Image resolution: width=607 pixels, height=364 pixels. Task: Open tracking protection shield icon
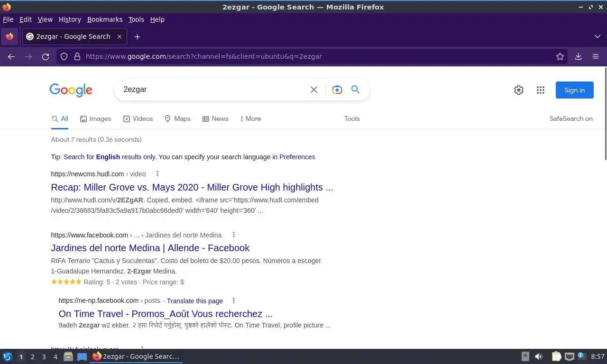click(64, 56)
